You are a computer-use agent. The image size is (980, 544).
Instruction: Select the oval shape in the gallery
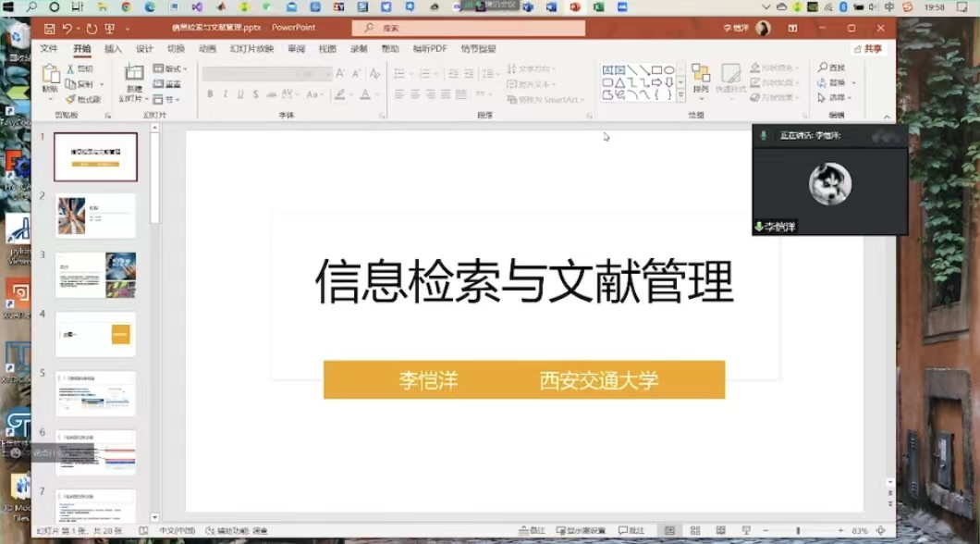(x=669, y=70)
